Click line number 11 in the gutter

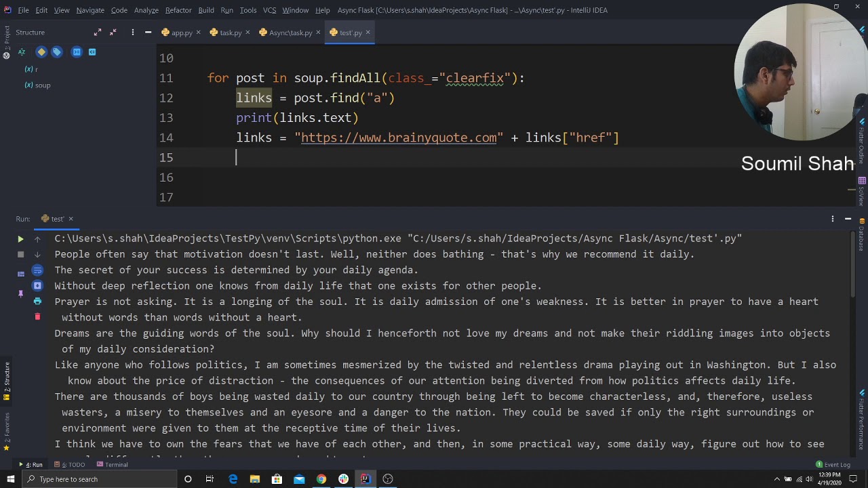pos(166,78)
